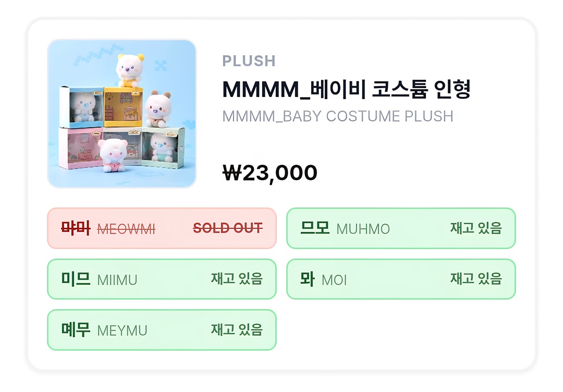
Task: Open the MMMM_베이비 코스튬 인형 product title
Action: click(346, 89)
